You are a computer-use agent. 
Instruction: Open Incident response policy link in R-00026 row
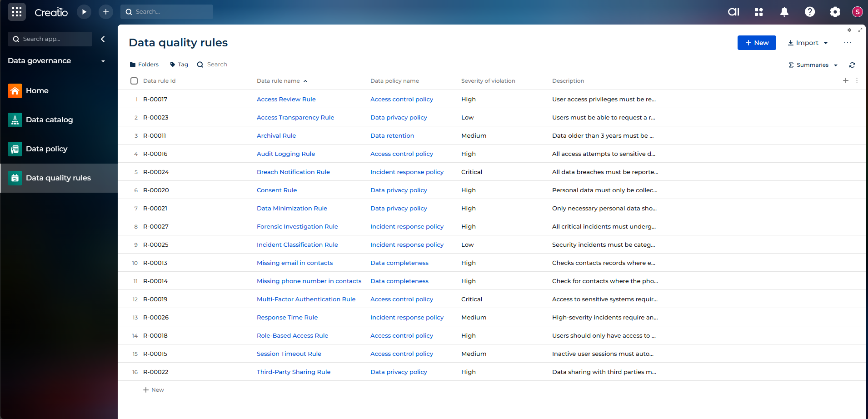407,317
